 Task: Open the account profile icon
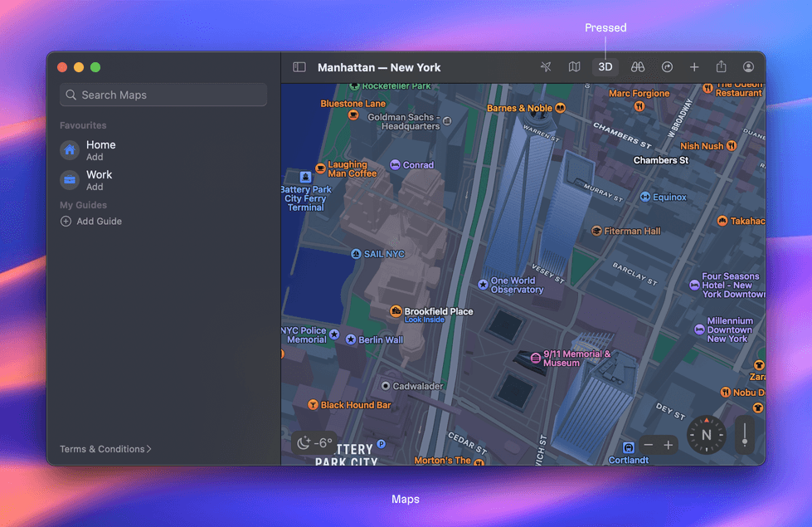click(748, 67)
